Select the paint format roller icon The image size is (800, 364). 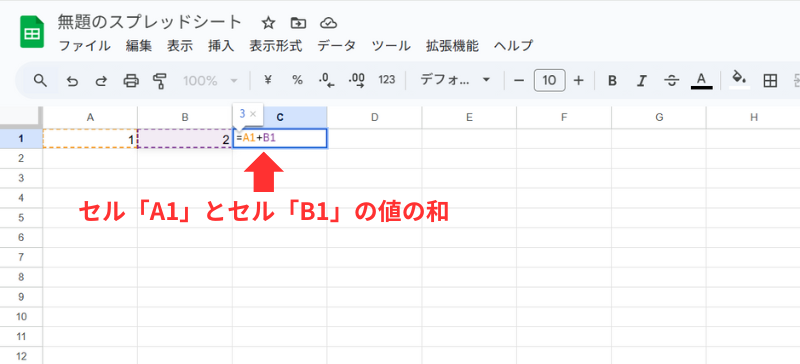tap(160, 81)
